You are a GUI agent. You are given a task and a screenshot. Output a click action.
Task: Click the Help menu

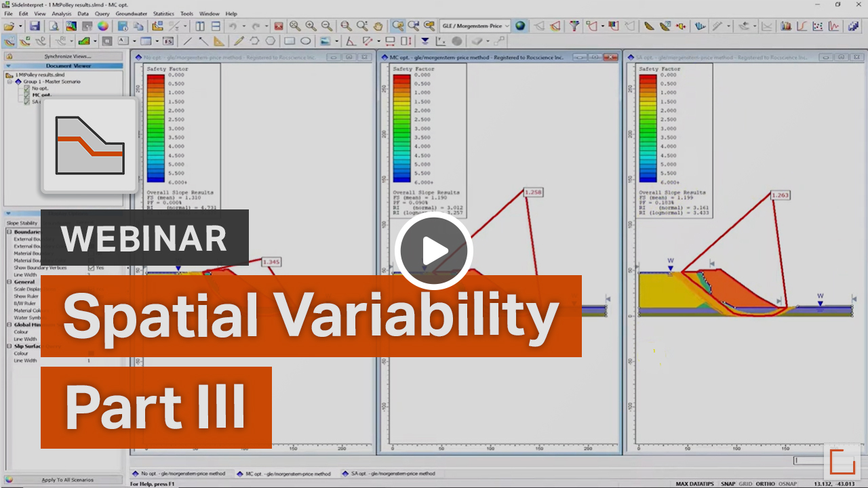click(231, 14)
